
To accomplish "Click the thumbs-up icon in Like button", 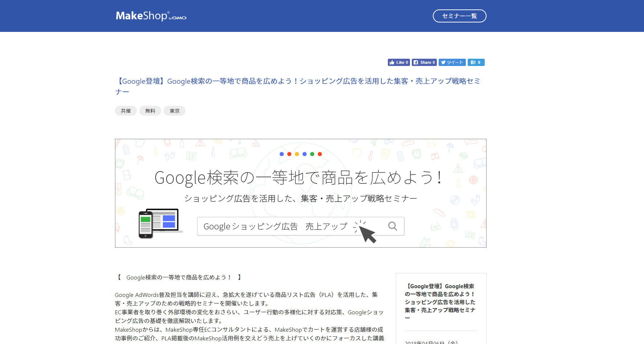I will (x=392, y=62).
